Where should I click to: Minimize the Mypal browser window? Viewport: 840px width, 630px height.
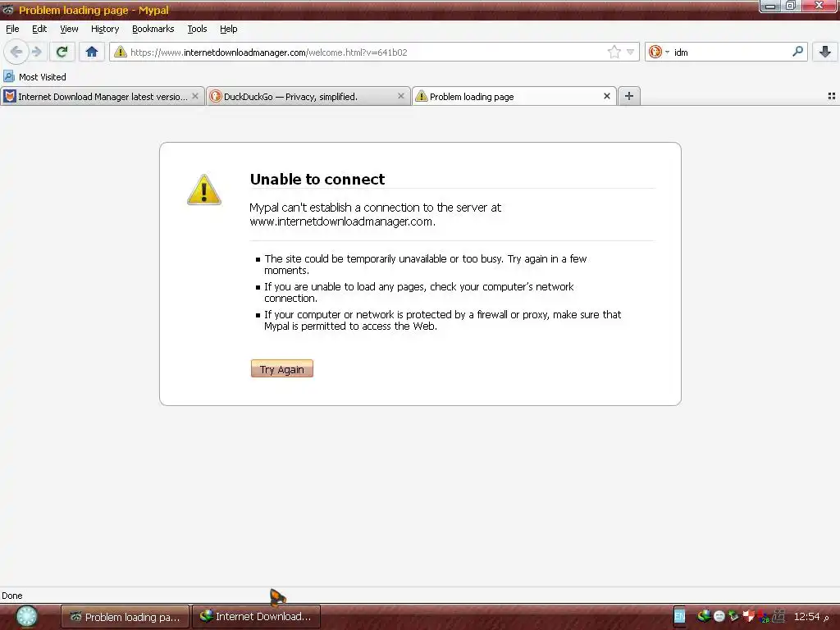[x=769, y=6]
